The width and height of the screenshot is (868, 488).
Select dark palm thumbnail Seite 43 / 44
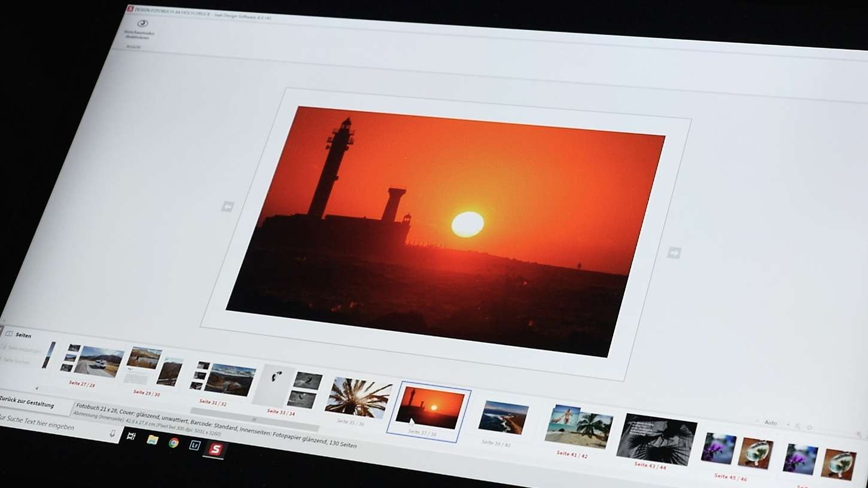point(656,438)
